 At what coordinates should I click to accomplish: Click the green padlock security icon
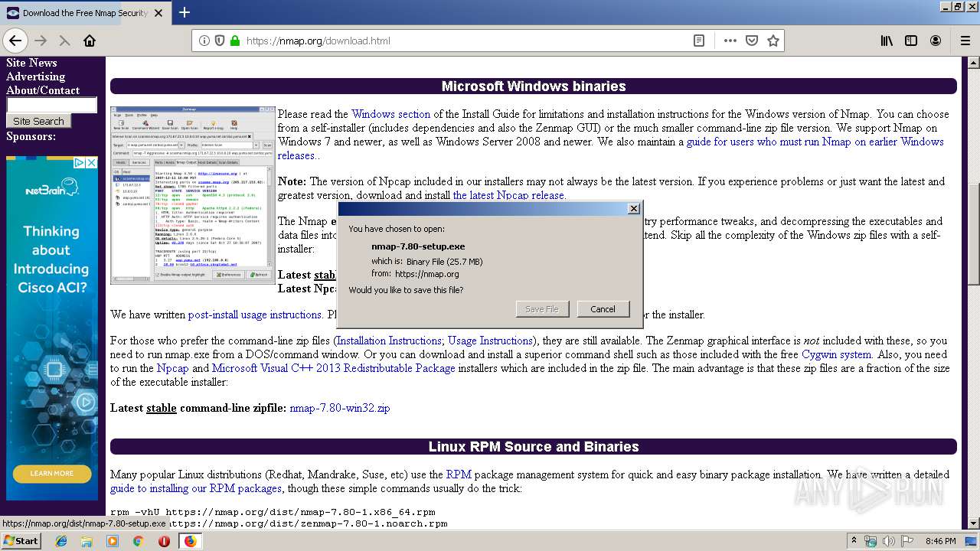[x=235, y=41]
